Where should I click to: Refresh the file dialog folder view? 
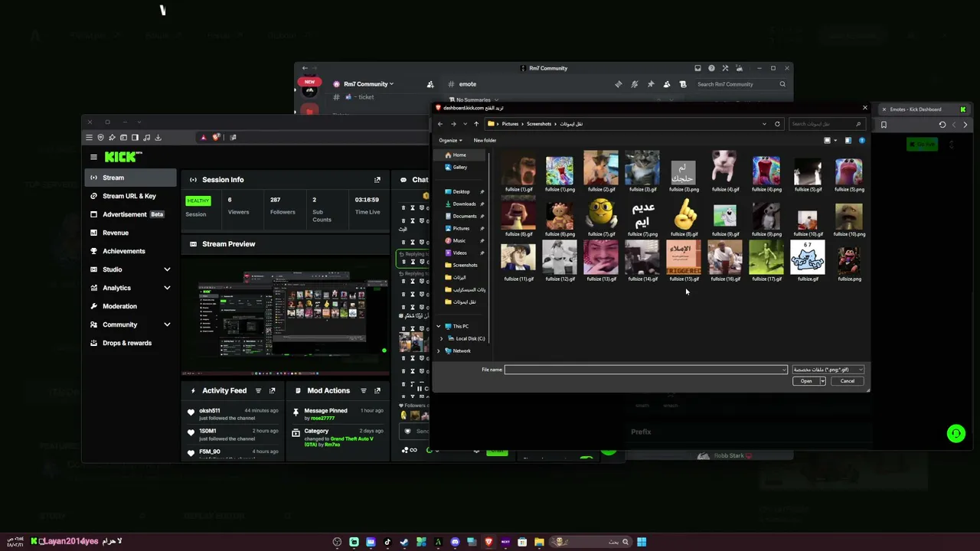(777, 124)
